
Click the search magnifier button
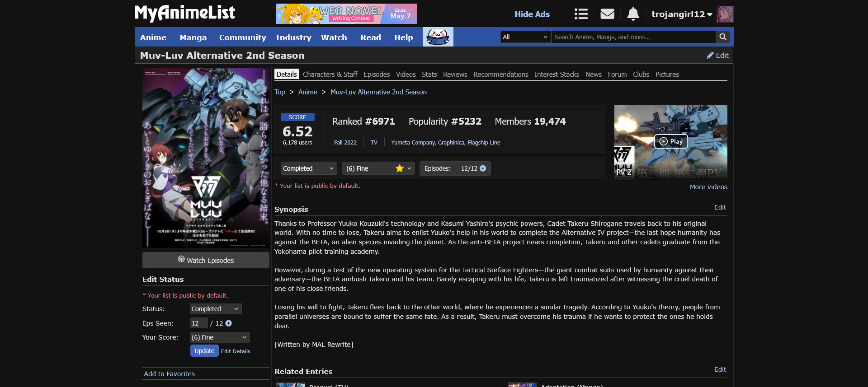722,37
